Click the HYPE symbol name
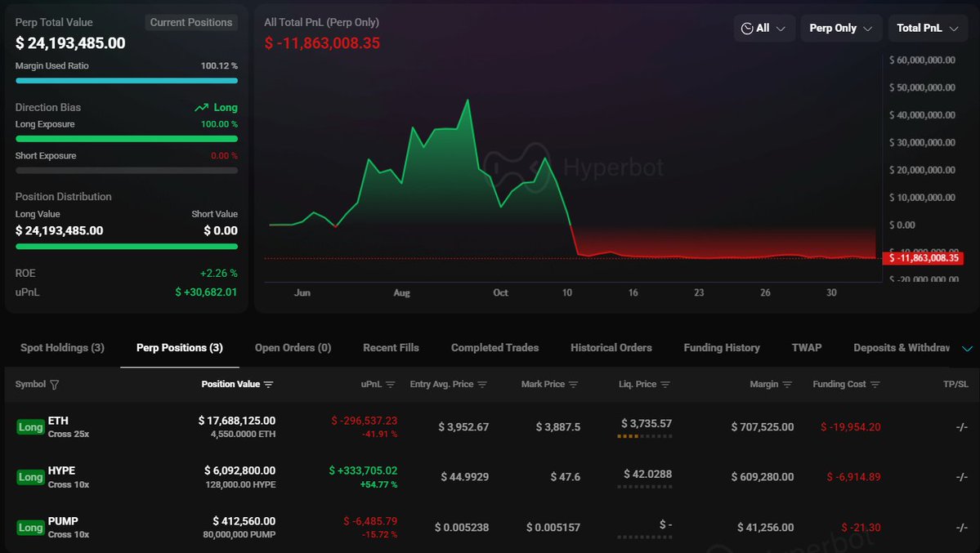The height and width of the screenshot is (553, 980). click(x=61, y=470)
